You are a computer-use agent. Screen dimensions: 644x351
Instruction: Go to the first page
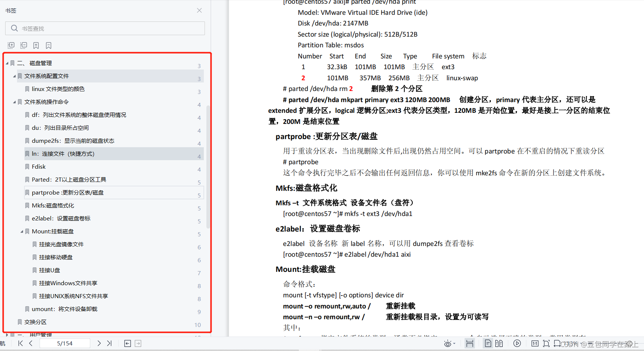[20, 343]
